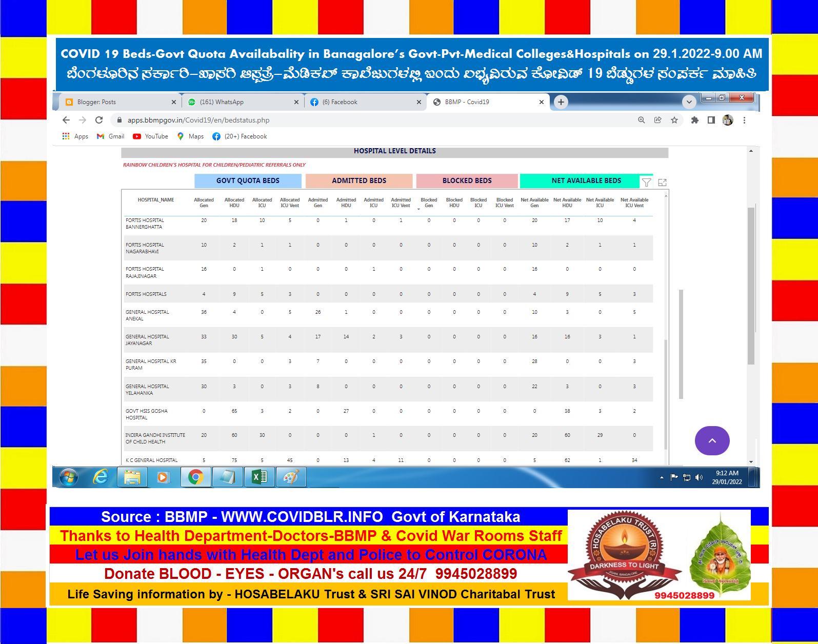Close the BBMP - Covid19 tab

542,102
